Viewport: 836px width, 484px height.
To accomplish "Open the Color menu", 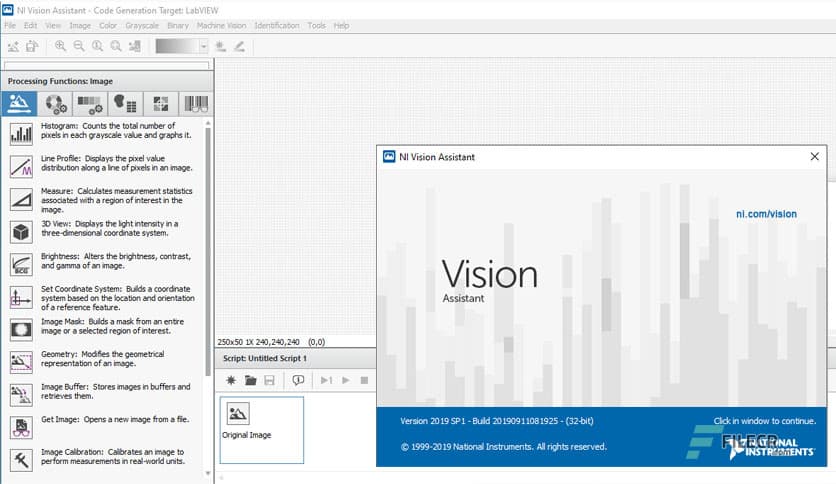I will tap(108, 26).
